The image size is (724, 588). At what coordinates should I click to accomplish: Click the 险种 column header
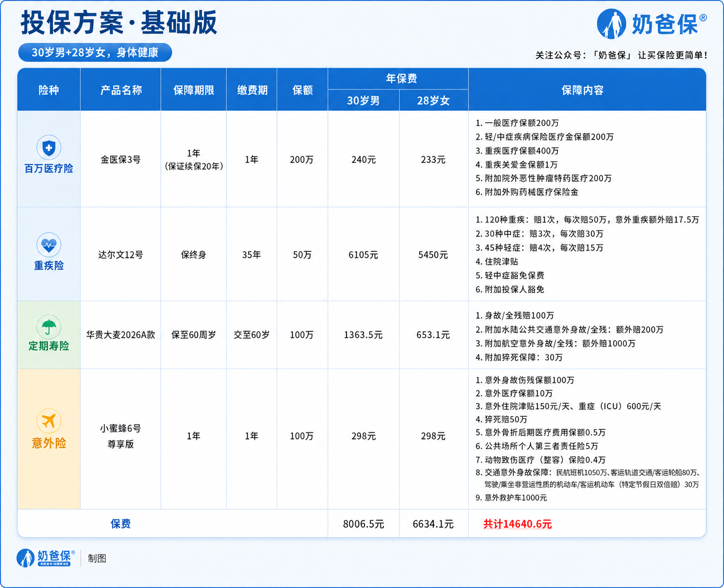pyautogui.click(x=49, y=90)
